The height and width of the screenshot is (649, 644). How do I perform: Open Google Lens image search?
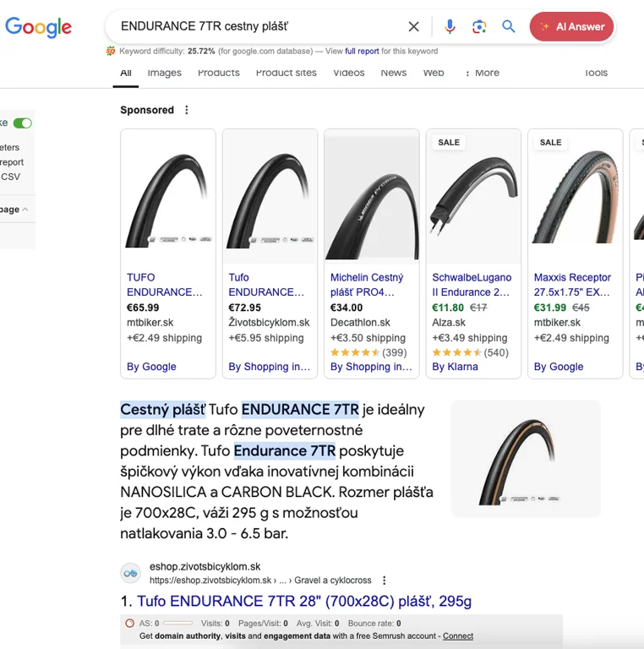click(479, 27)
